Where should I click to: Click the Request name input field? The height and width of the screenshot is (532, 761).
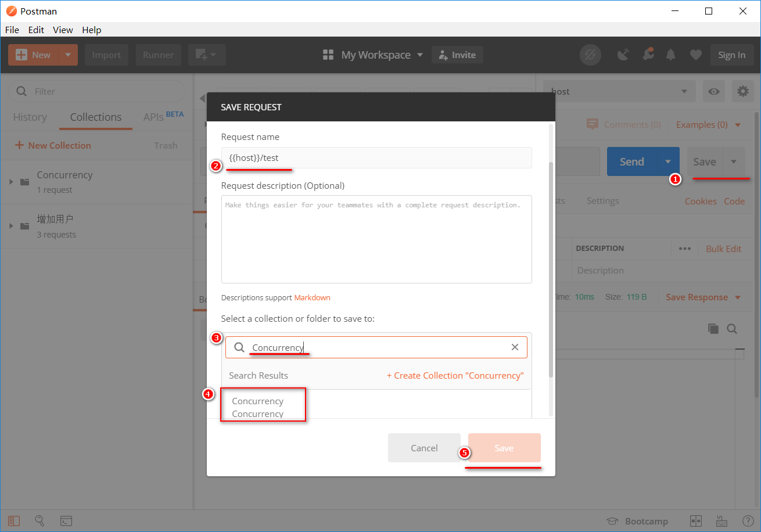(376, 157)
